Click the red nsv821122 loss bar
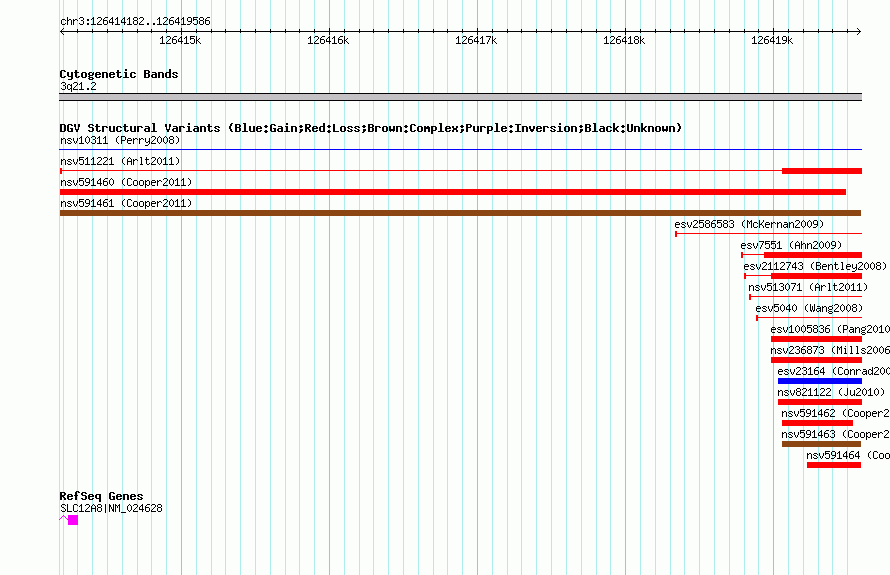The image size is (890, 575). click(x=820, y=402)
